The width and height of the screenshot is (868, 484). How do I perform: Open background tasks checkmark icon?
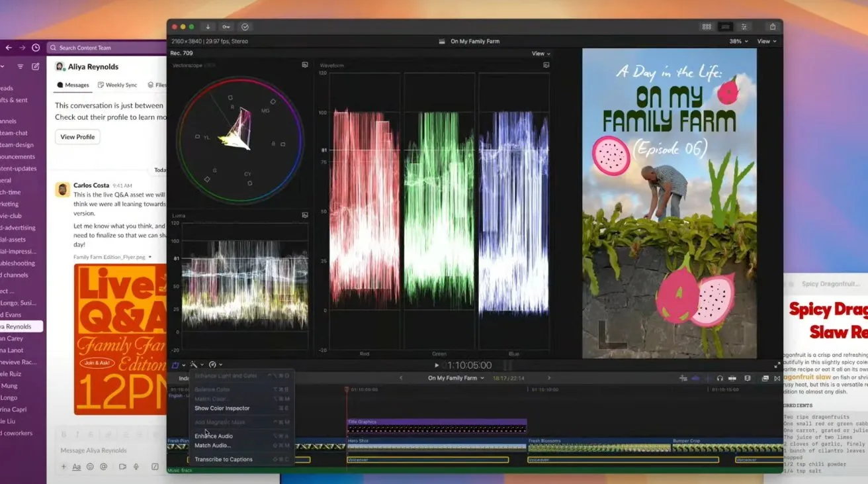tap(245, 26)
